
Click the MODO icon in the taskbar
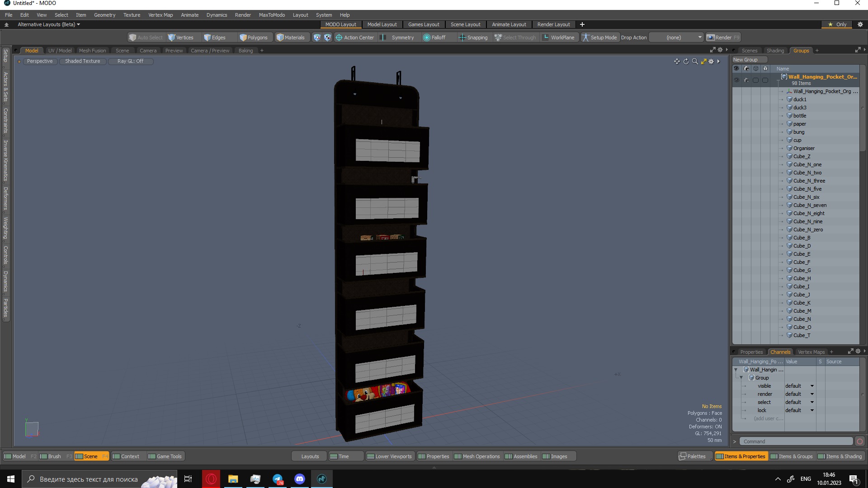[x=322, y=479]
